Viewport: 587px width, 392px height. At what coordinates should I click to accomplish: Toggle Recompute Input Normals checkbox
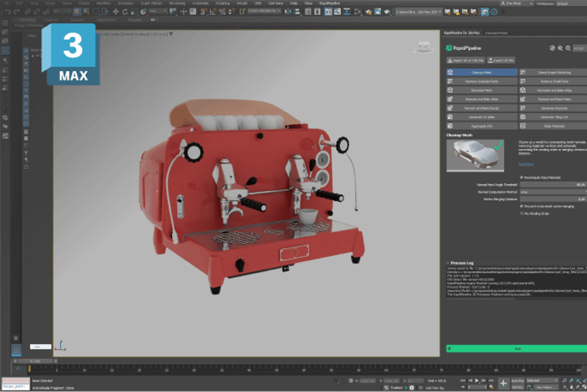pyautogui.click(x=522, y=177)
